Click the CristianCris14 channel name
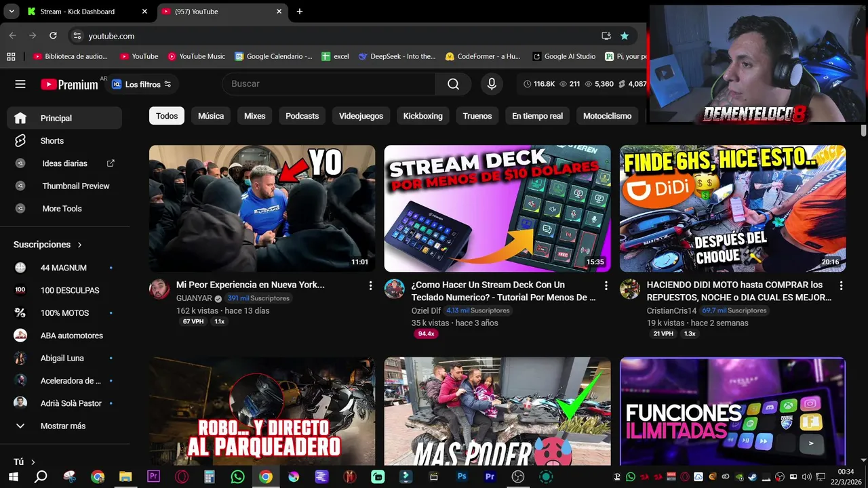 click(x=671, y=310)
